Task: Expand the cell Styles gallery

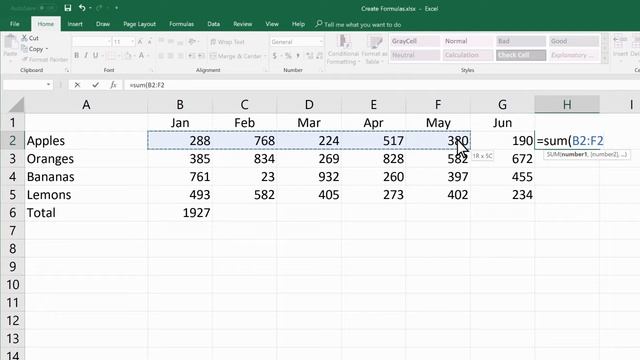Action: coord(605,60)
